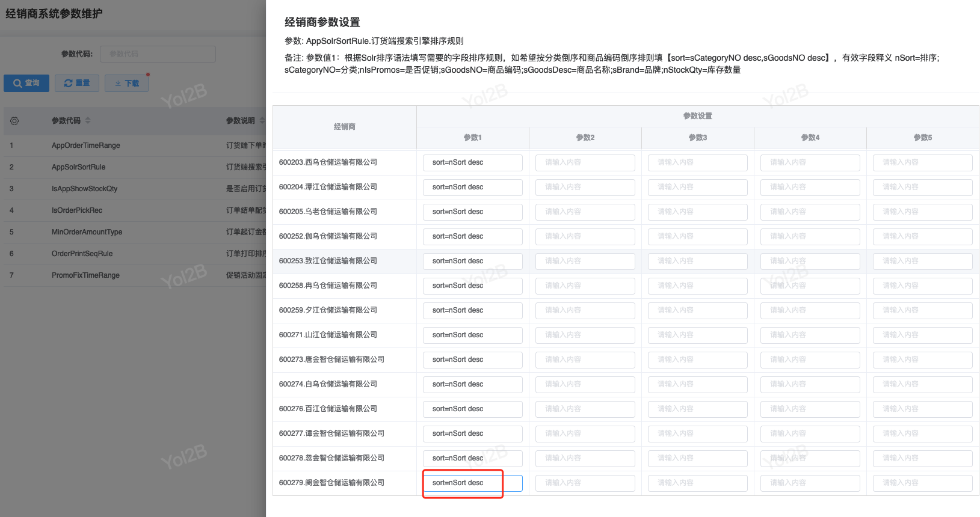980x517 pixels.
Task: Select the IsAppShowStockQty row
Action: point(135,189)
